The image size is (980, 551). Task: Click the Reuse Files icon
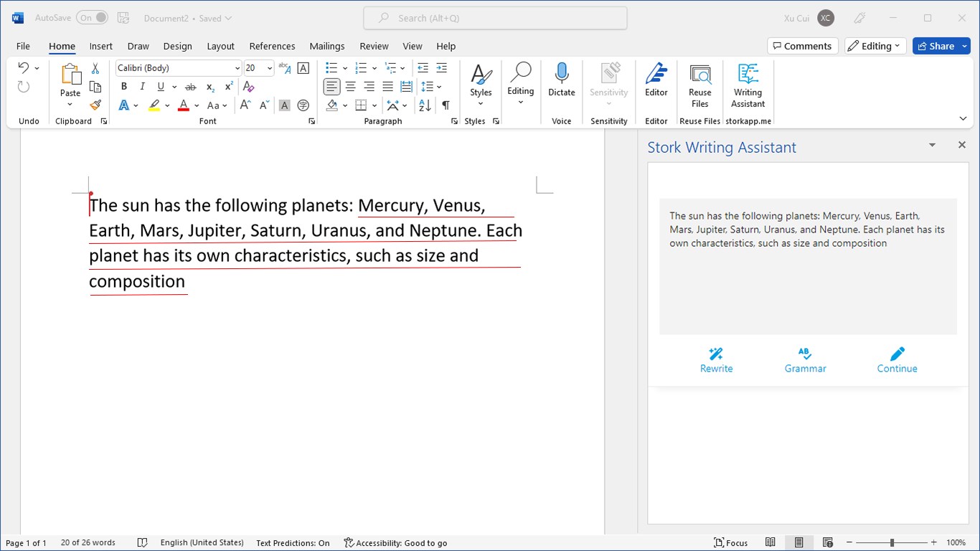[x=699, y=86]
